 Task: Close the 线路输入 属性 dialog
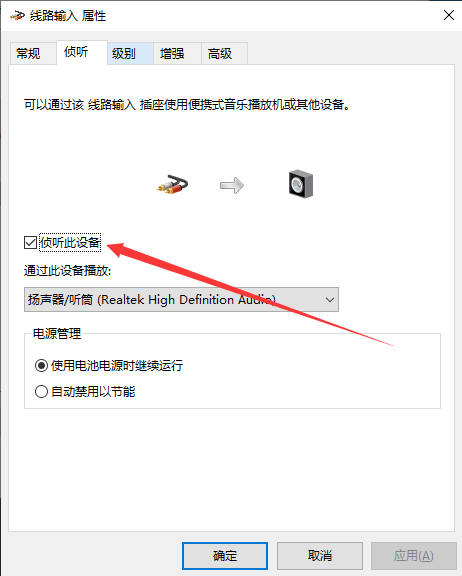[x=449, y=15]
